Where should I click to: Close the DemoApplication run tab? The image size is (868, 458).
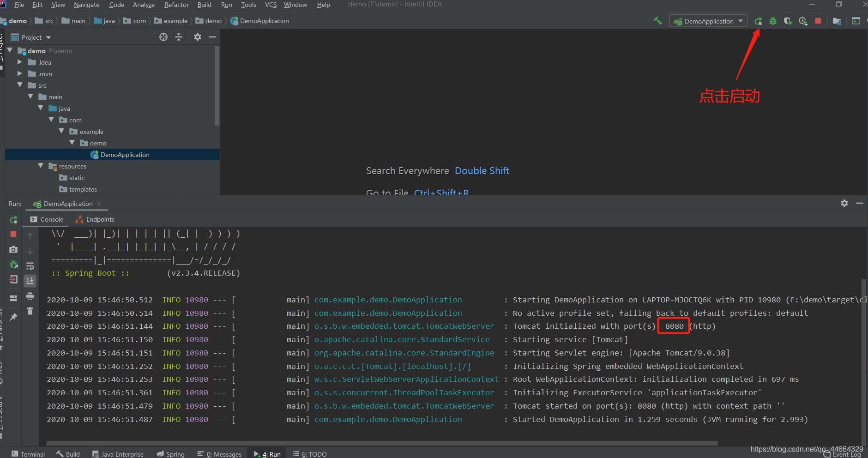point(99,204)
